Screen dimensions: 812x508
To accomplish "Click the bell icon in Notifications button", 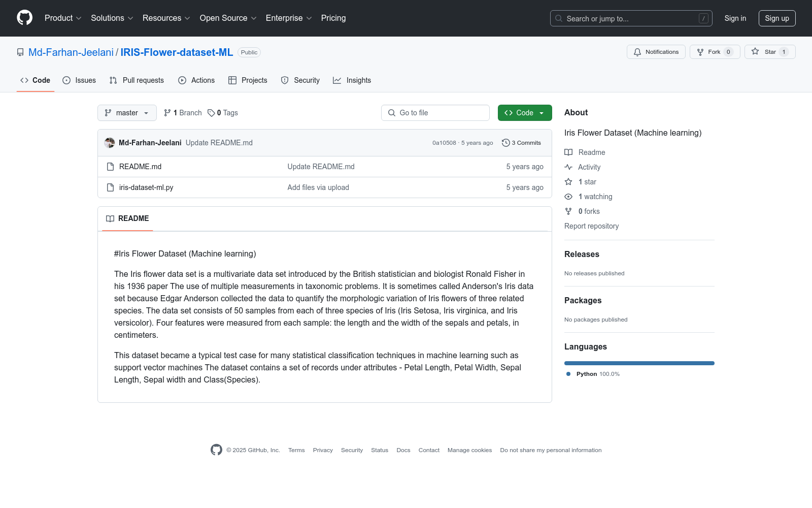I will coord(637,52).
